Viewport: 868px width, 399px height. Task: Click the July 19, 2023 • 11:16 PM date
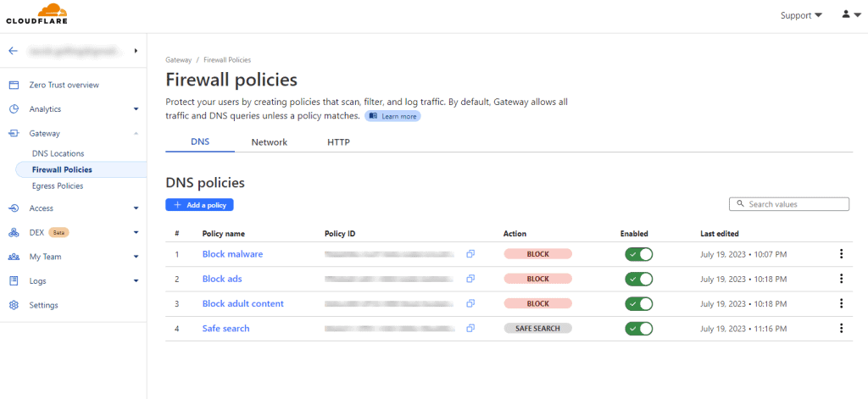click(x=743, y=329)
